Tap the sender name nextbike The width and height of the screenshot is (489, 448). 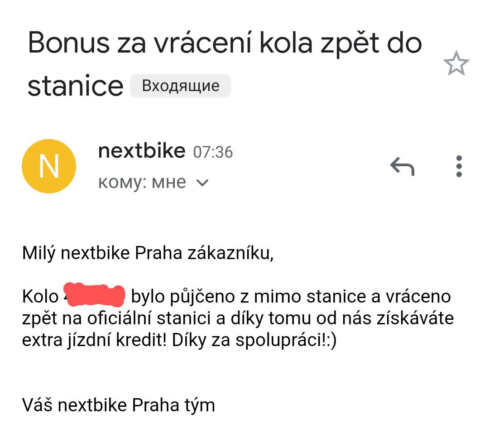pyautogui.click(x=141, y=151)
